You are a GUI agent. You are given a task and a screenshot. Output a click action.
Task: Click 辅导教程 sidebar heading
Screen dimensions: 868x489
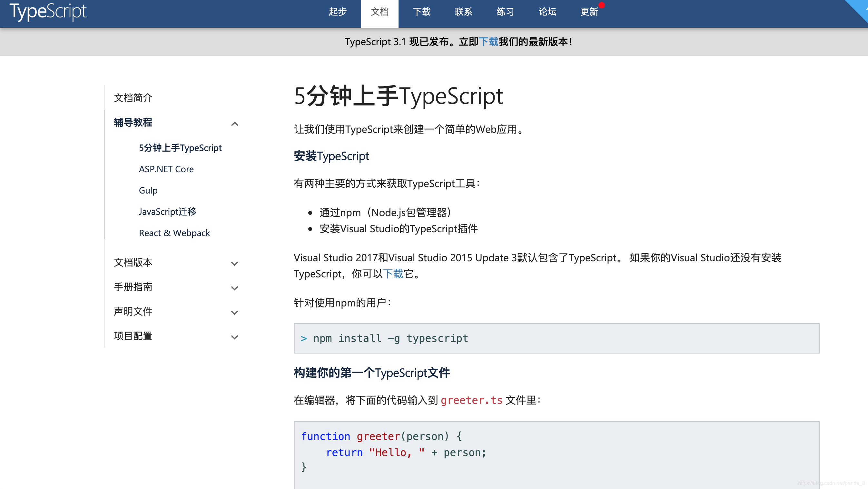[133, 122]
